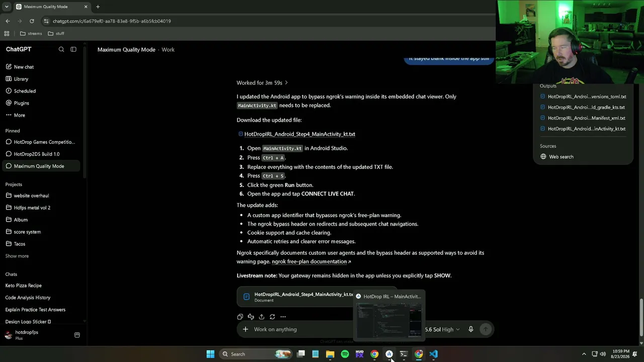Expand the Worked for 3m 59s details
Viewport: 644px width, 362px height.
pos(262,82)
